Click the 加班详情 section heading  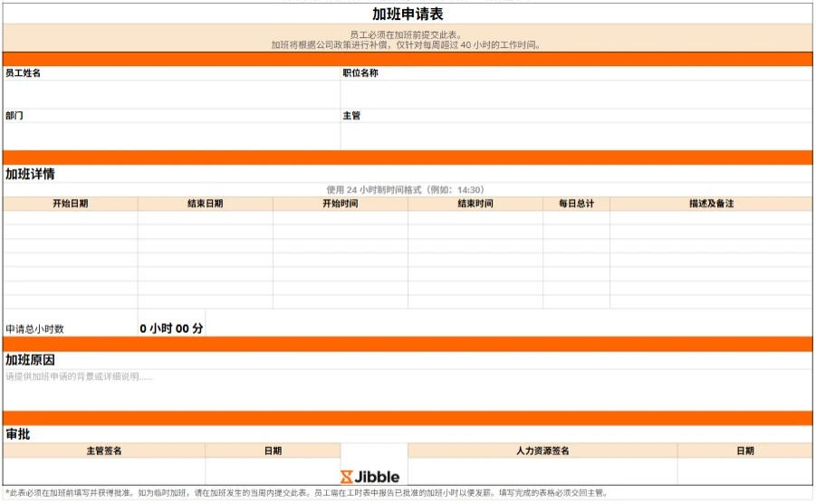[30, 174]
